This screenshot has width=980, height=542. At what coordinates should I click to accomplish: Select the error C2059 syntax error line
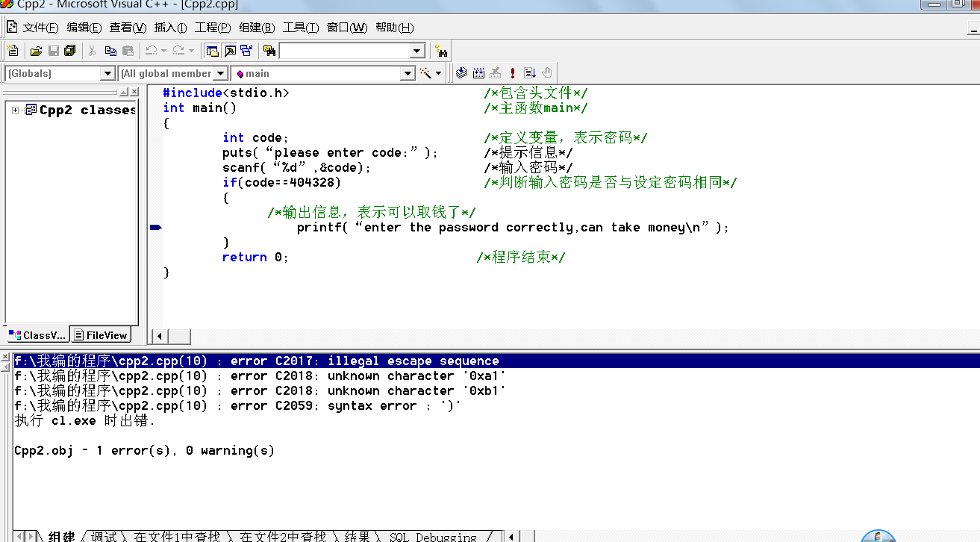point(238,406)
